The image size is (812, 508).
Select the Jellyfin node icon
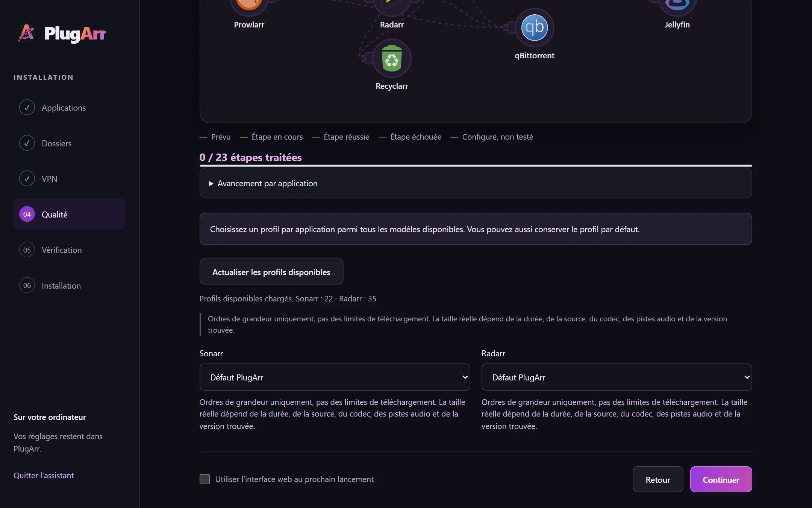[677, 5]
